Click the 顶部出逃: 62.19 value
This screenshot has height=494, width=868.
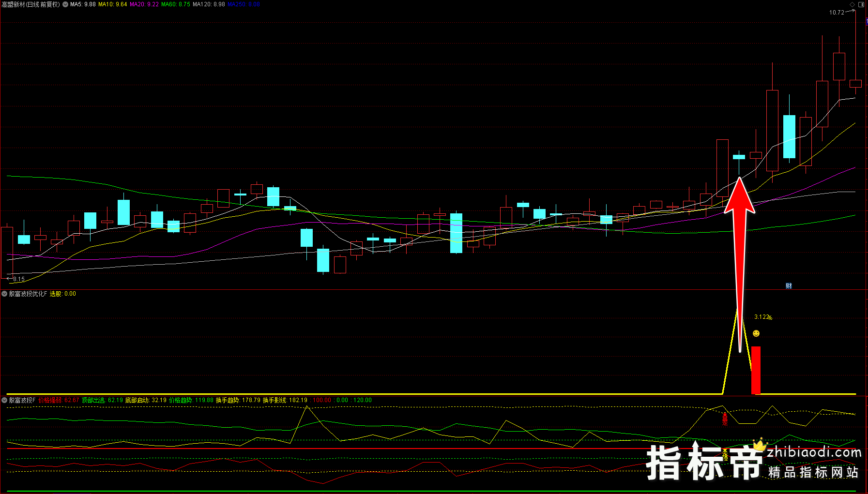pyautogui.click(x=102, y=400)
